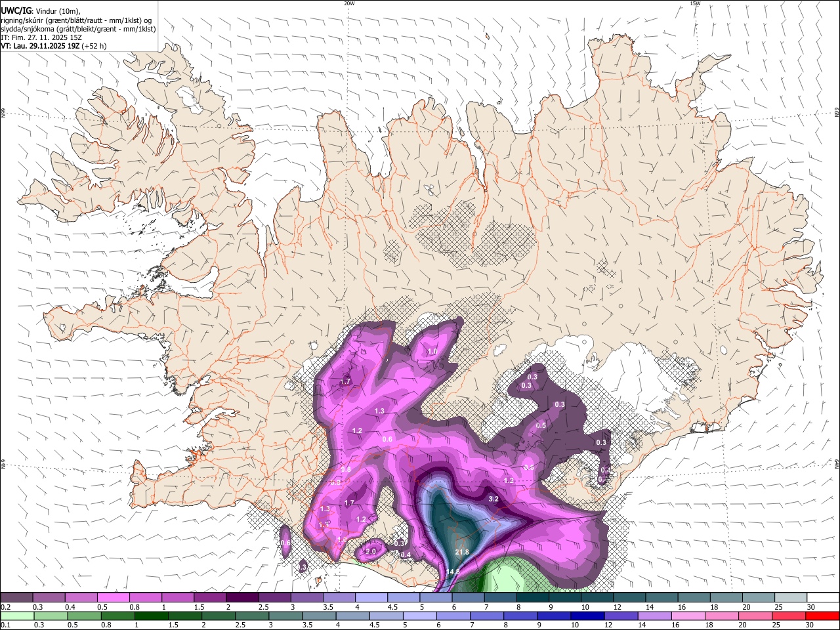
Task: Select lower legend swatch between 25 and 30
Action: (788, 616)
